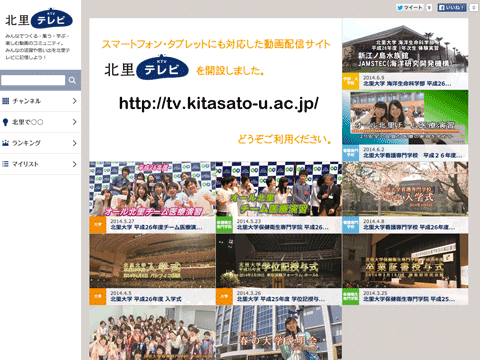Viewport: 480px width, 360px height.
Task: Open the 学位記授与式 video thumbnail
Action: (279, 261)
